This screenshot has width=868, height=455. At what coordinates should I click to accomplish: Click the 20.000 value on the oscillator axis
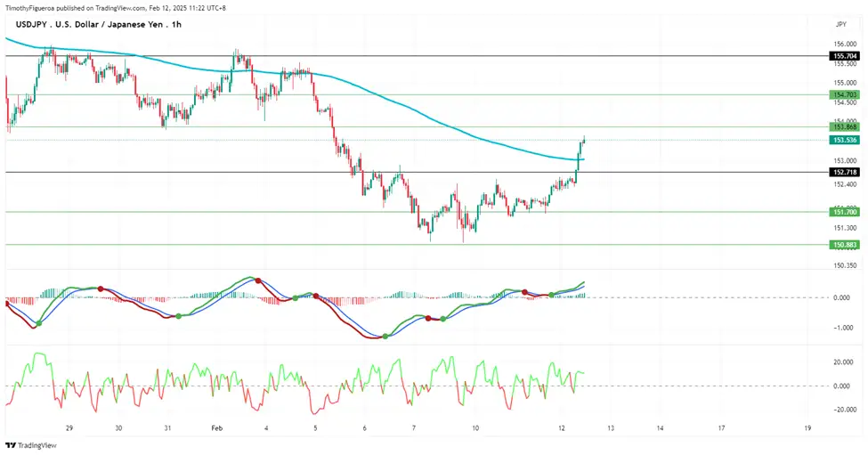pos(844,362)
